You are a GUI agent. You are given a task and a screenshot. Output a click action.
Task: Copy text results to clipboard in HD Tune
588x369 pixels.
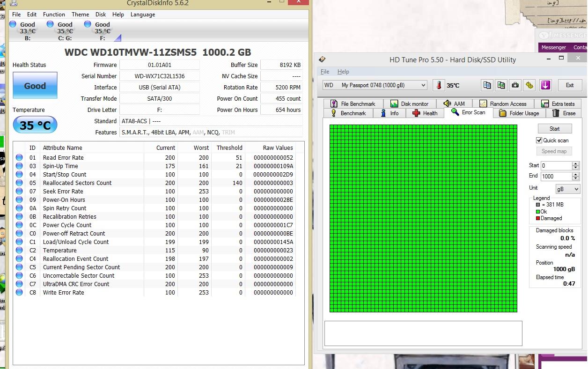pos(487,85)
